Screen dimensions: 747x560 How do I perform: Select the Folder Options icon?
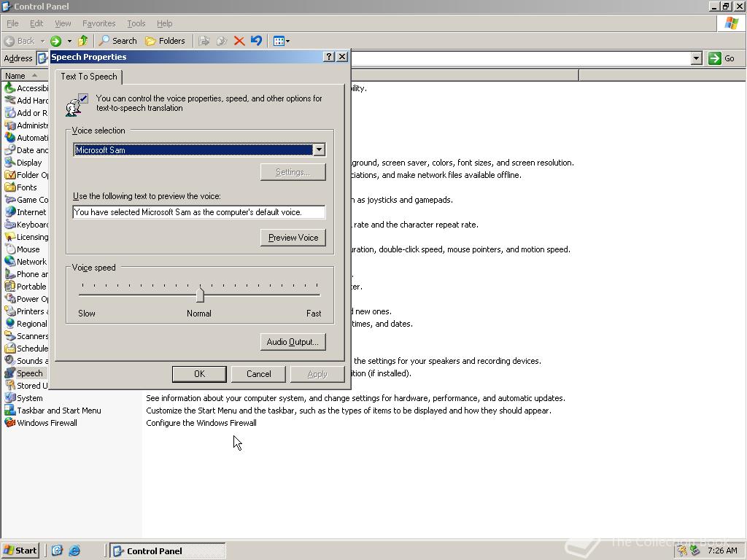(x=9, y=175)
